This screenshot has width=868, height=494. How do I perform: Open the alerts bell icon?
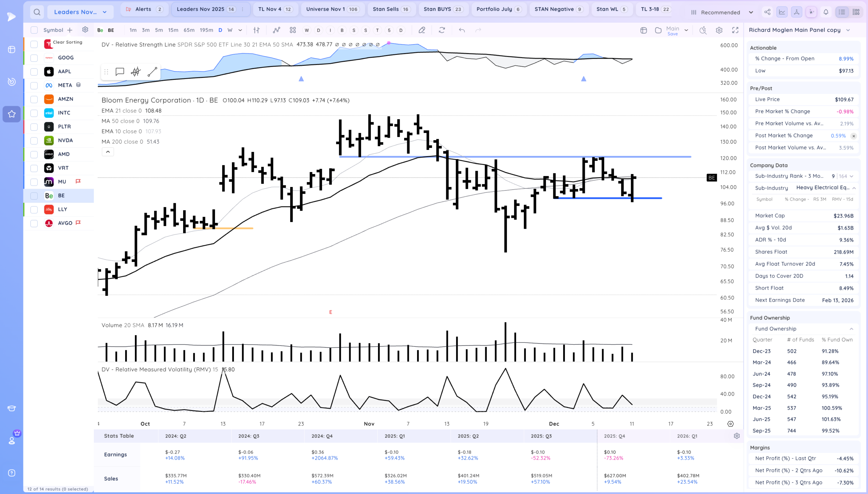826,12
